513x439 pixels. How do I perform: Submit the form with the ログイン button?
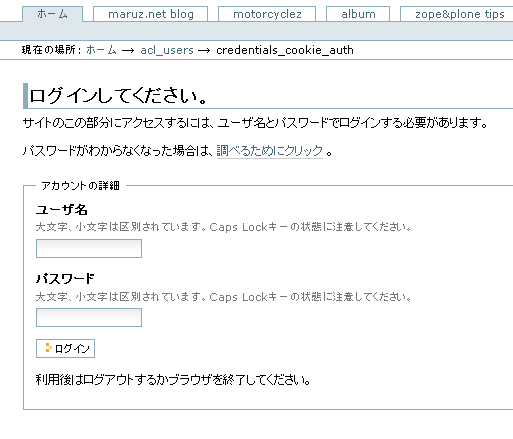point(65,348)
